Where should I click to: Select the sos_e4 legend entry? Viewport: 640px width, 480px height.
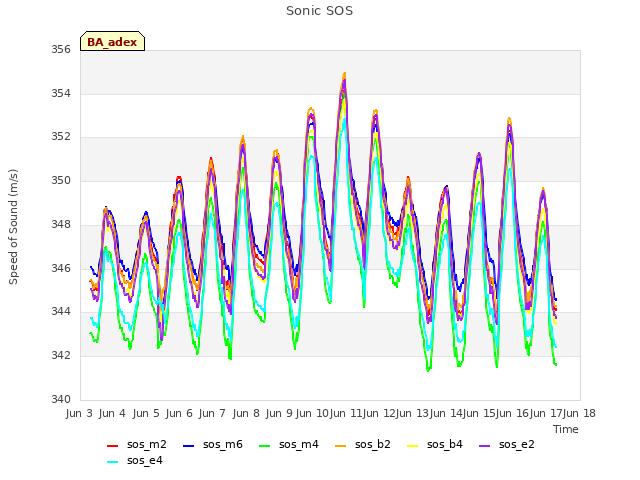[x=135, y=460]
